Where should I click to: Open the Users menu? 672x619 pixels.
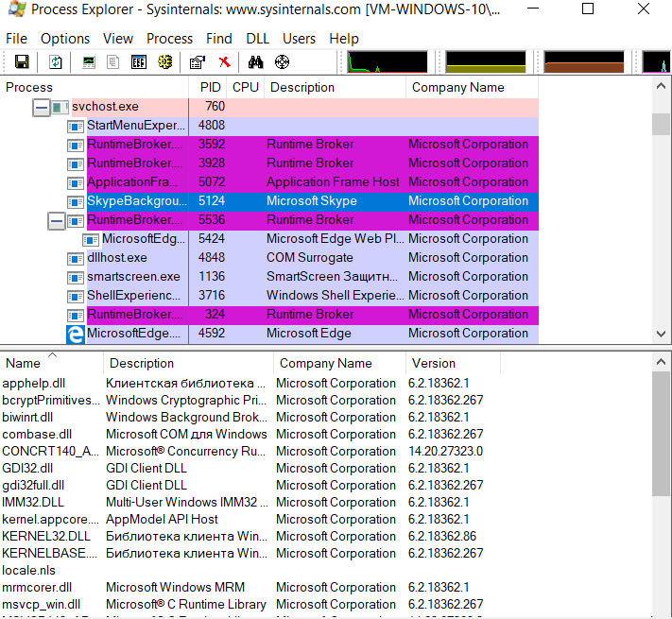click(300, 39)
